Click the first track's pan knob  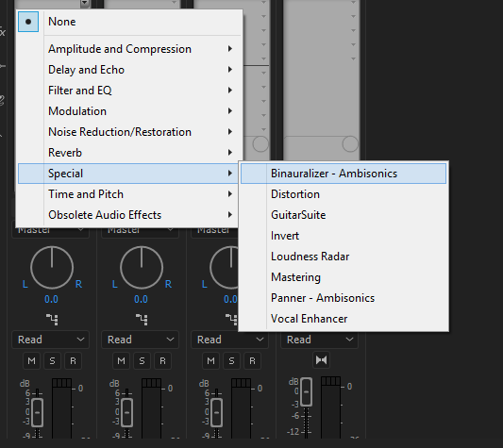52,268
